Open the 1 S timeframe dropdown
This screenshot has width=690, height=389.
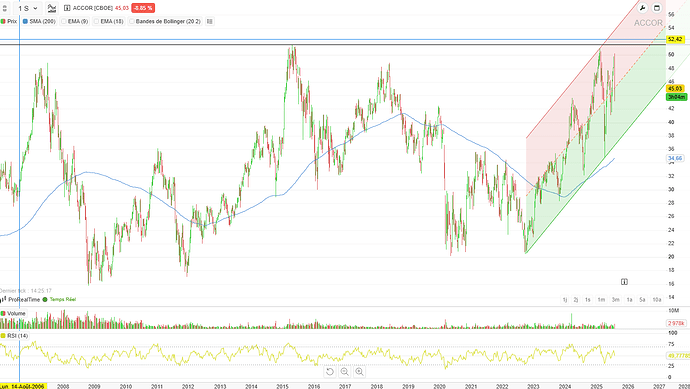(28, 8)
